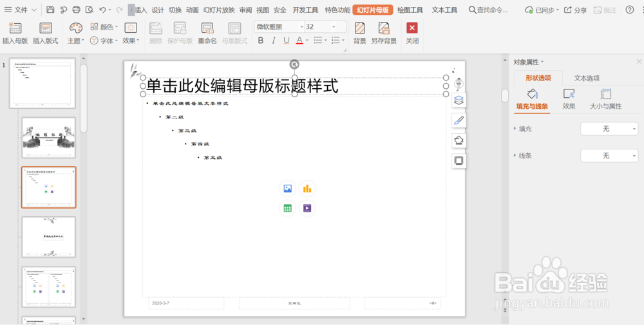Click the Insert Layout (插入版式) icon

point(46,28)
